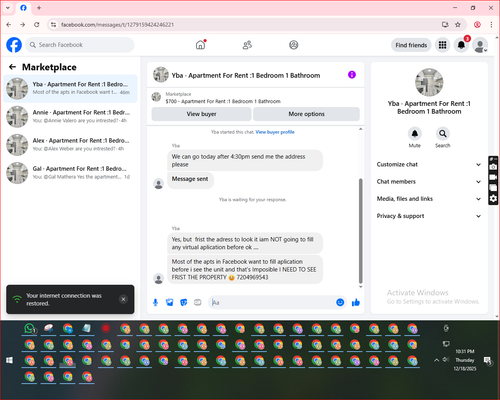Select the Yba apartment conversation

click(x=70, y=88)
